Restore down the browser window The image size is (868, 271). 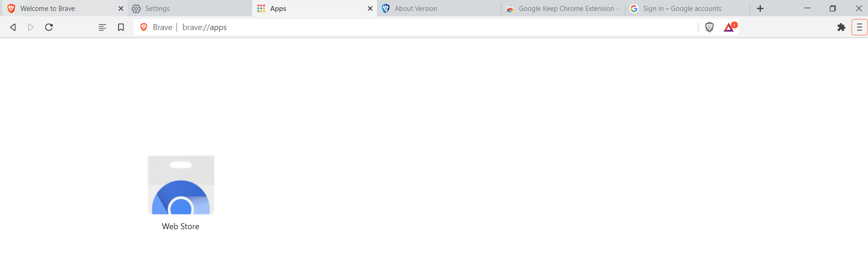point(833,8)
